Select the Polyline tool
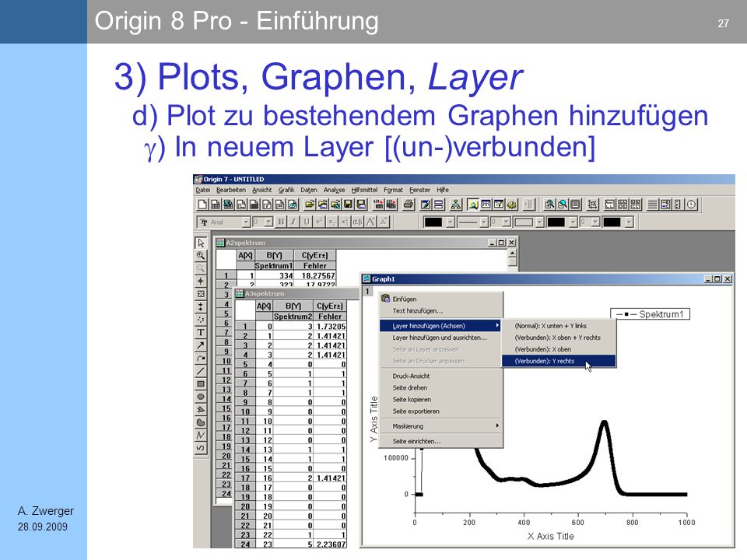The width and height of the screenshot is (747, 560). 201,436
